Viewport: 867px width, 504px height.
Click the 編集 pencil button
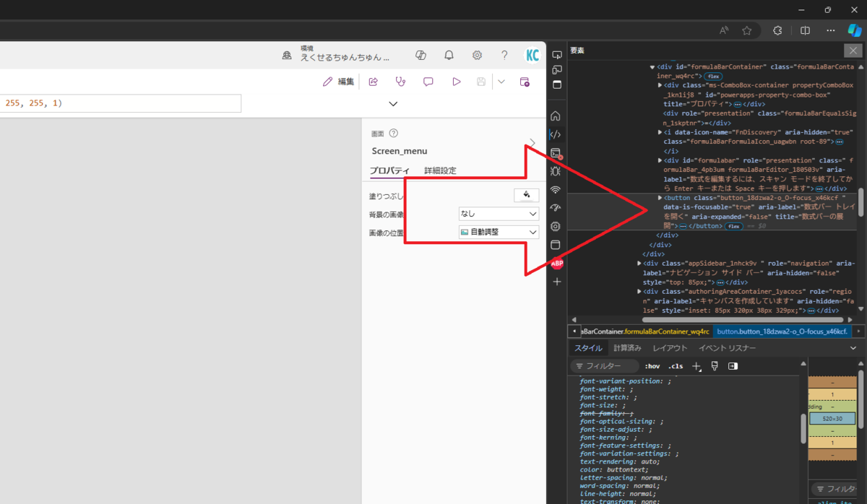click(x=339, y=82)
